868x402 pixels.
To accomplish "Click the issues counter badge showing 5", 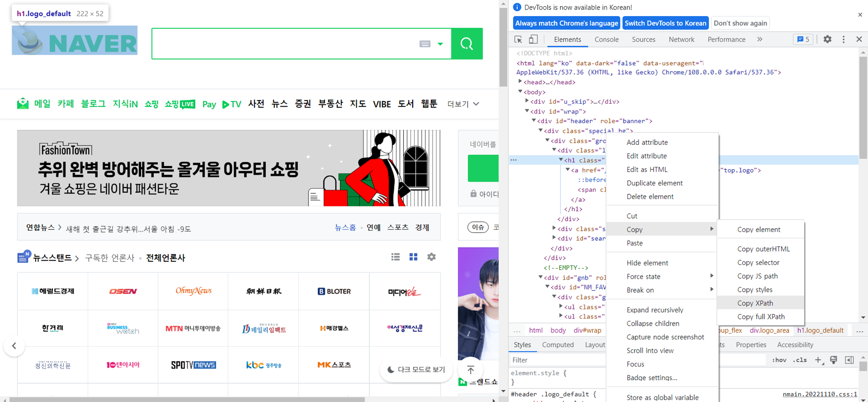I will tap(803, 39).
